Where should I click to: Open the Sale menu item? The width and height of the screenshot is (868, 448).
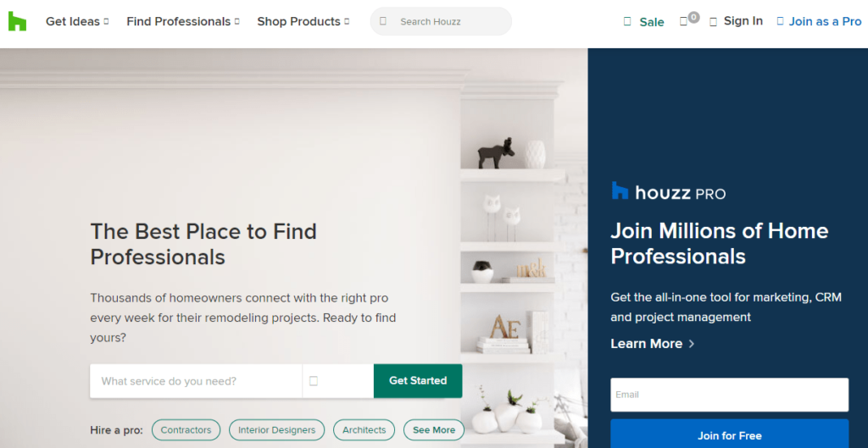(652, 22)
